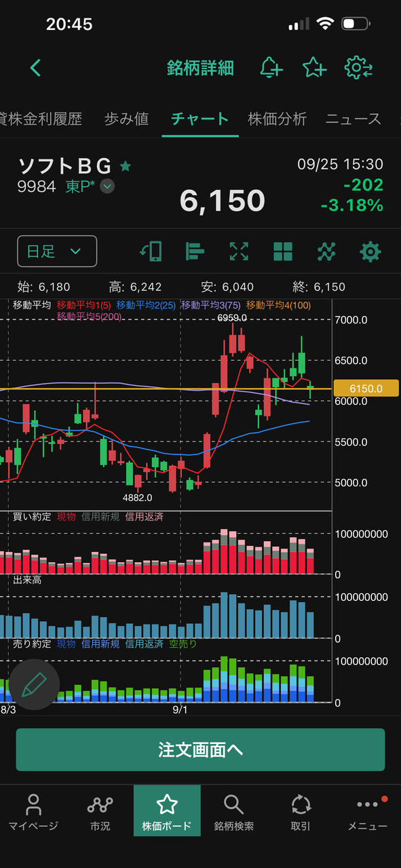This screenshot has height=868, width=401.
Task: Tap the 4882.0 low price label
Action: 138,497
